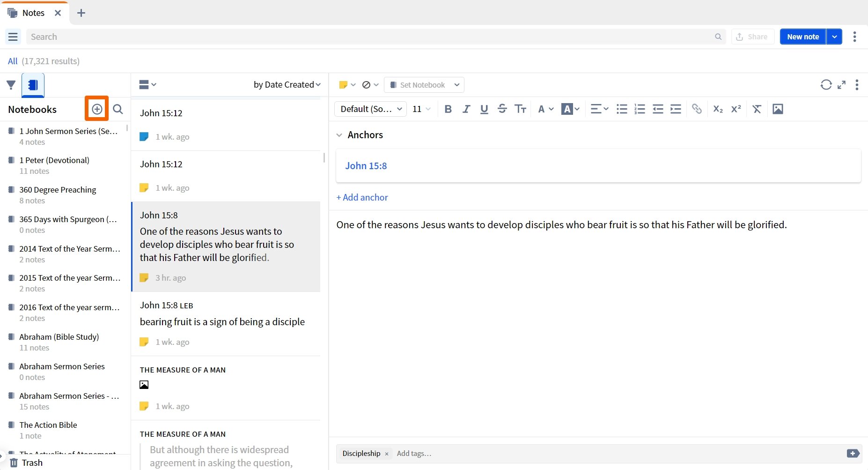Image resolution: width=868 pixels, height=470 pixels.
Task: Toggle strikethrough formatting
Action: click(x=502, y=109)
